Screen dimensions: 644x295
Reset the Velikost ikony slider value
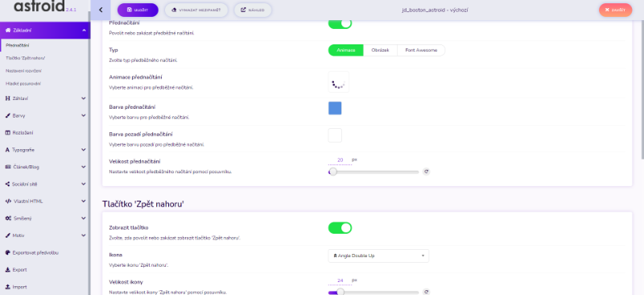426,292
